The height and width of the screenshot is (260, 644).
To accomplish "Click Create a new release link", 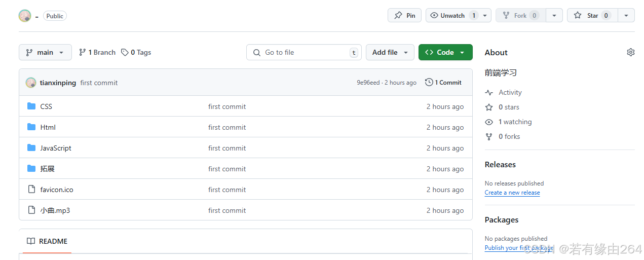I will [x=512, y=193].
